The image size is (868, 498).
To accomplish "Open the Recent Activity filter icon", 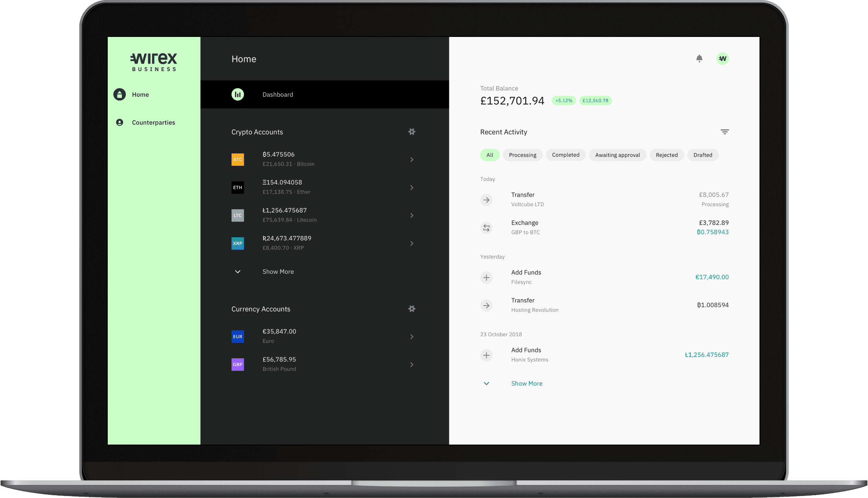I will (x=725, y=132).
